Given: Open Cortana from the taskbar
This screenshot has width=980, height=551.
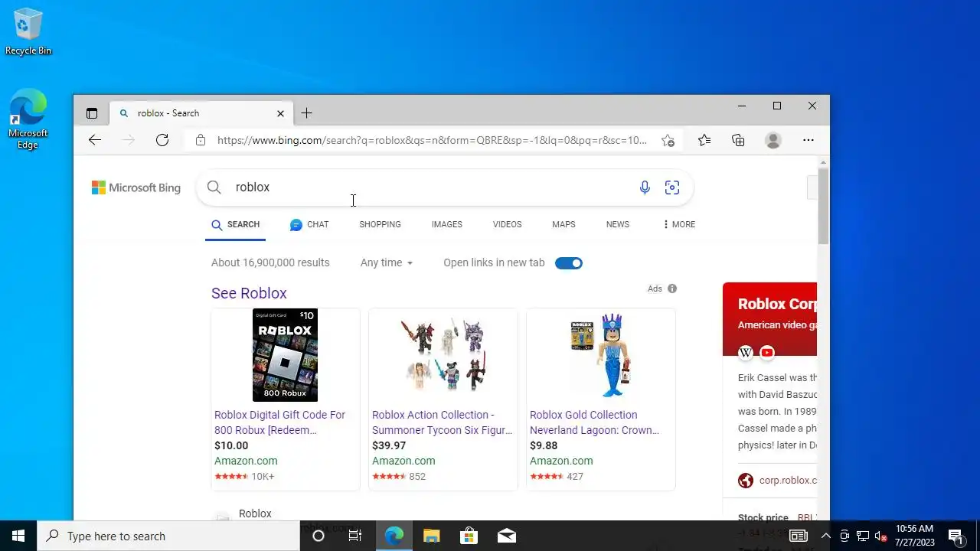Looking at the screenshot, I should [x=318, y=536].
